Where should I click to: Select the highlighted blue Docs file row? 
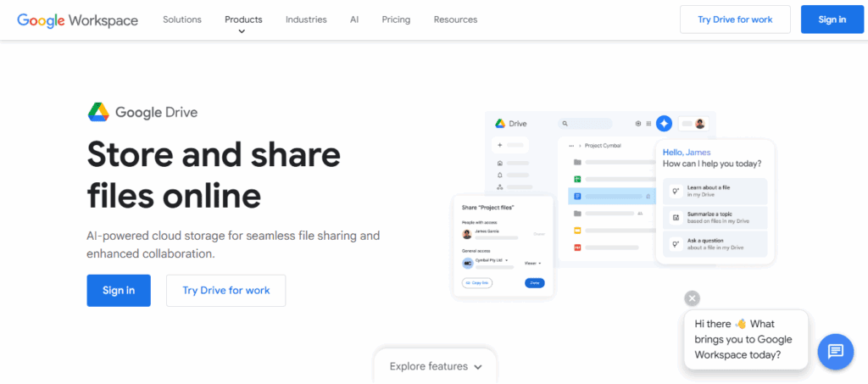pos(612,196)
